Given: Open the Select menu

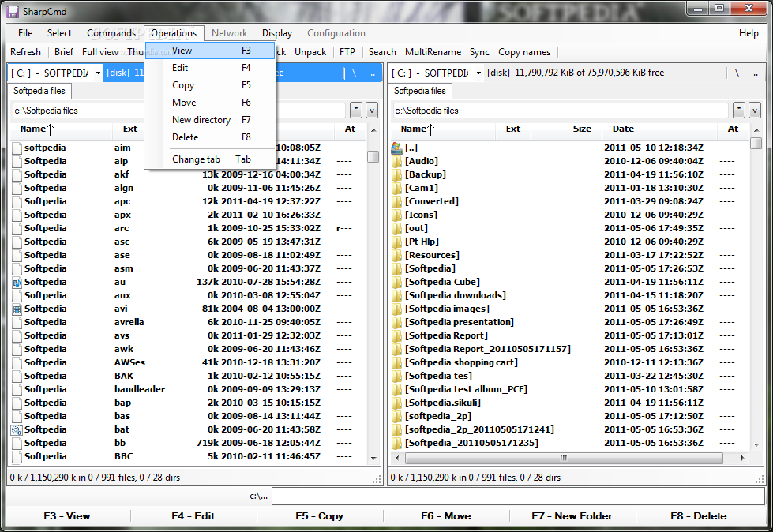Looking at the screenshot, I should pyautogui.click(x=60, y=33).
